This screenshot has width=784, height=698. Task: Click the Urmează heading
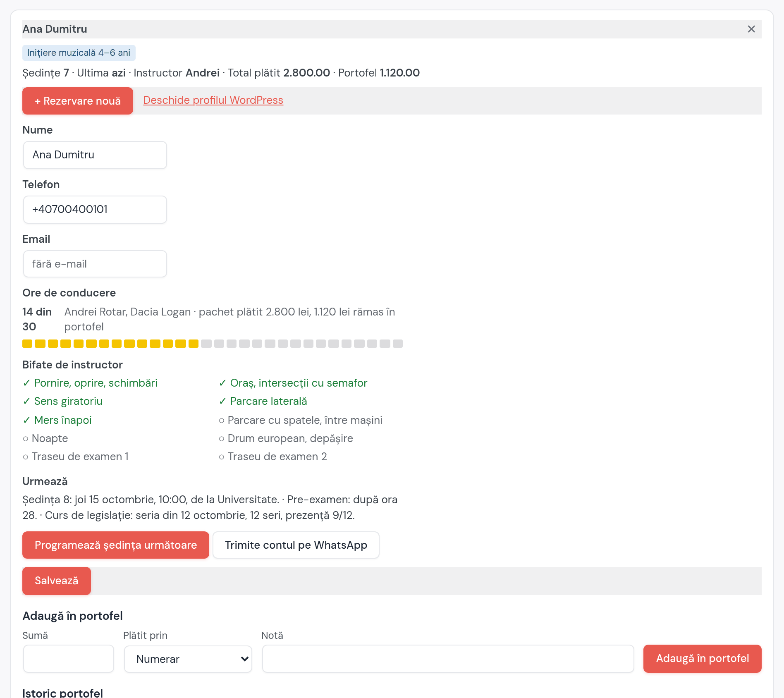[x=45, y=481]
